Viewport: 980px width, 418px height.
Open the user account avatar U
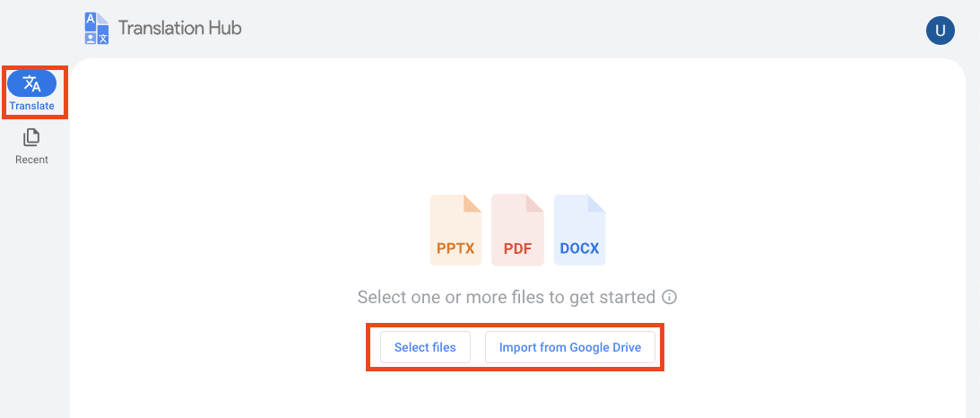(940, 30)
